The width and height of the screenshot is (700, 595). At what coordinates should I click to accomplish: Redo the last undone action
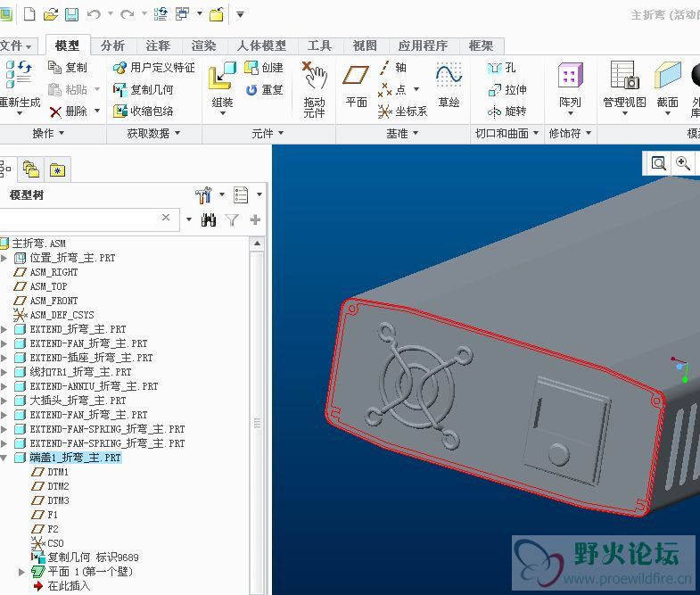click(128, 14)
